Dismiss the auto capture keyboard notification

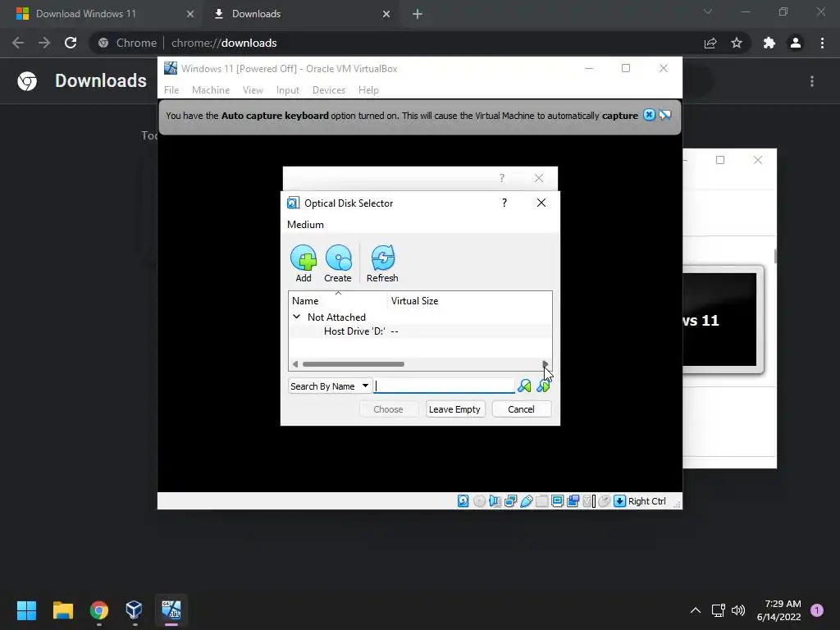[x=649, y=115]
